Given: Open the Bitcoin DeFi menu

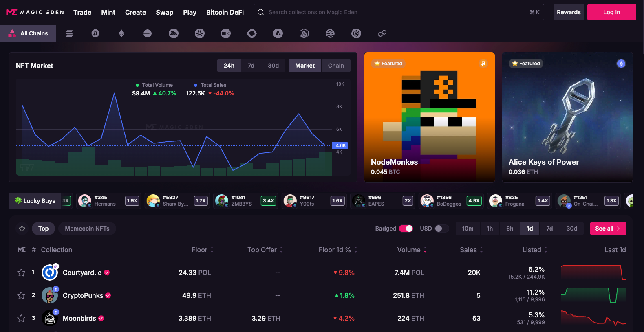Looking at the screenshot, I should [x=225, y=12].
